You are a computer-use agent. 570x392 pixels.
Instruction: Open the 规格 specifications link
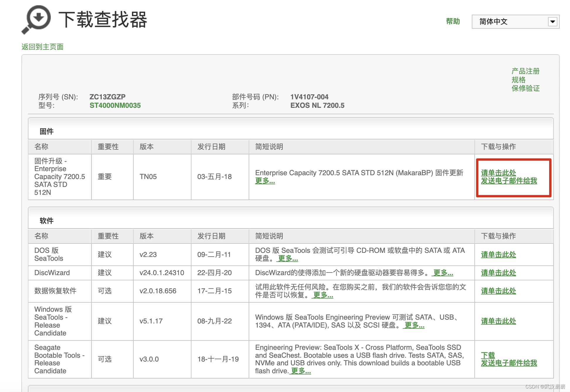[518, 80]
